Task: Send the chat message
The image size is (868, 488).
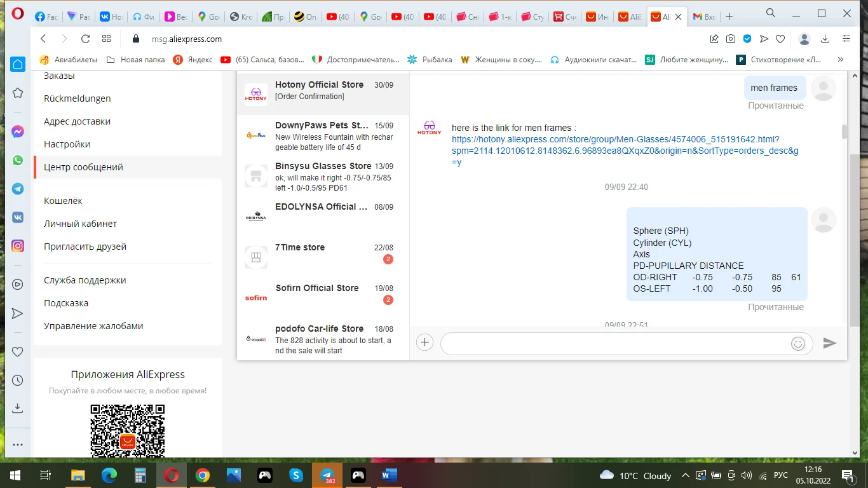Action: coord(829,343)
